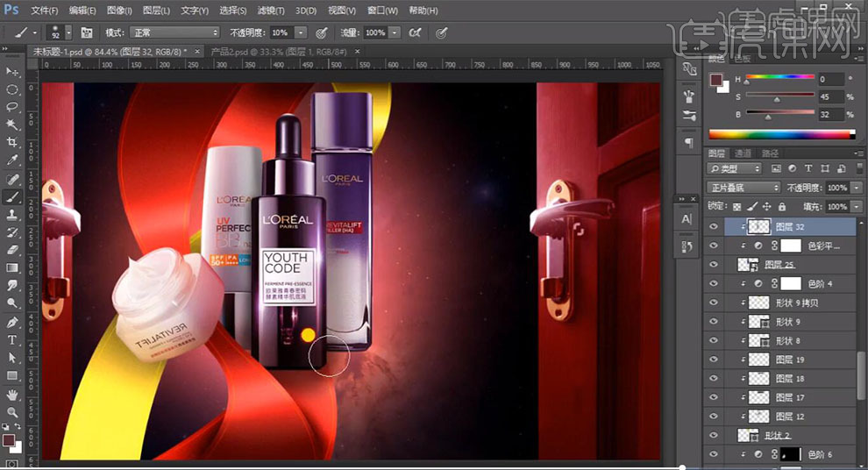Select the Brush tool in toolbox
Viewport: 868px width, 470px height.
coord(11,197)
